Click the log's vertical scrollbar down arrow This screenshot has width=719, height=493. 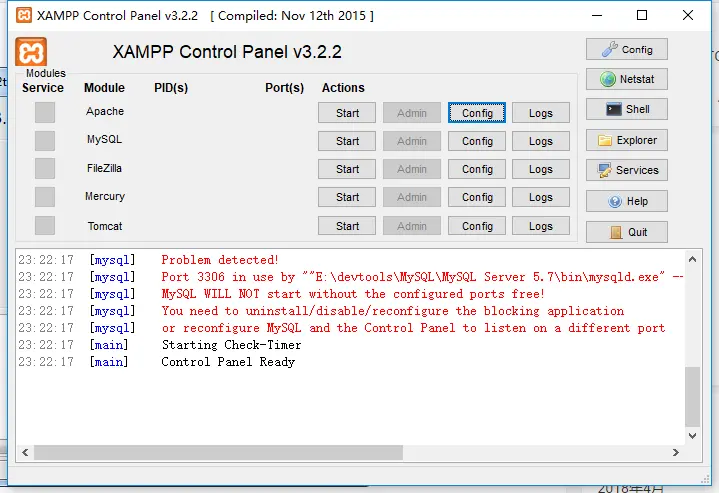[x=692, y=435]
